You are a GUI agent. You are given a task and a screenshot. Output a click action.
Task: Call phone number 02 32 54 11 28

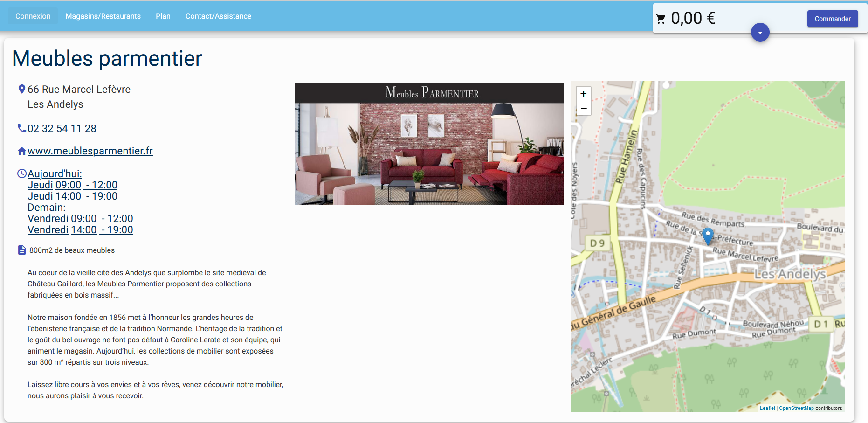62,129
